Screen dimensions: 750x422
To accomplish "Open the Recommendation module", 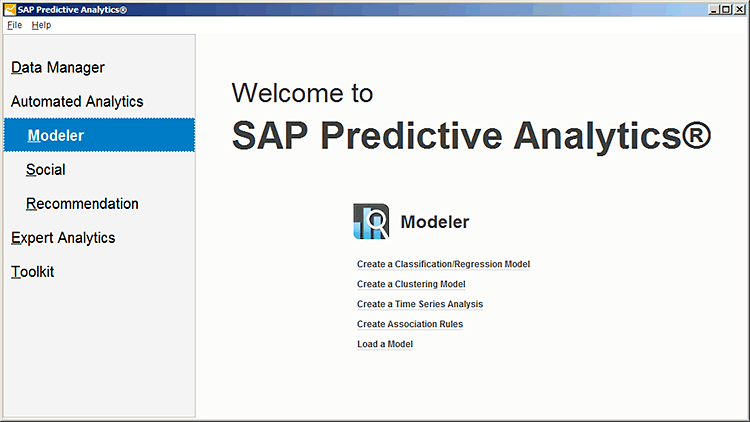I will coord(82,204).
